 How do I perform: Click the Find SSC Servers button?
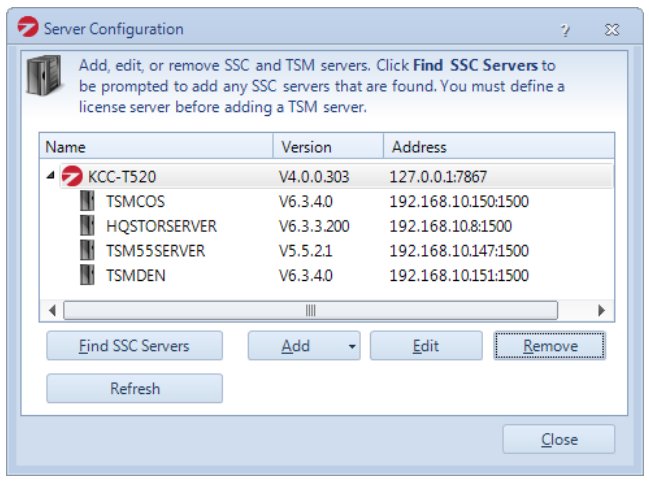(135, 346)
